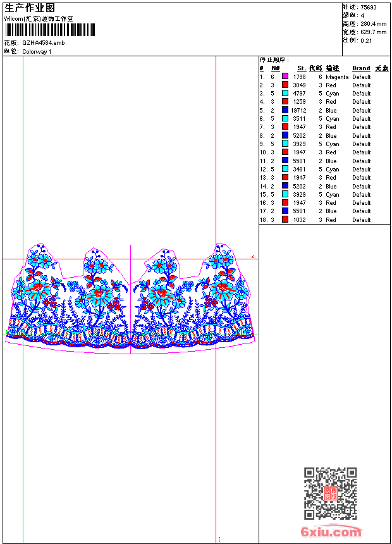Open the 6xiu.com watermark link

click(x=331, y=531)
